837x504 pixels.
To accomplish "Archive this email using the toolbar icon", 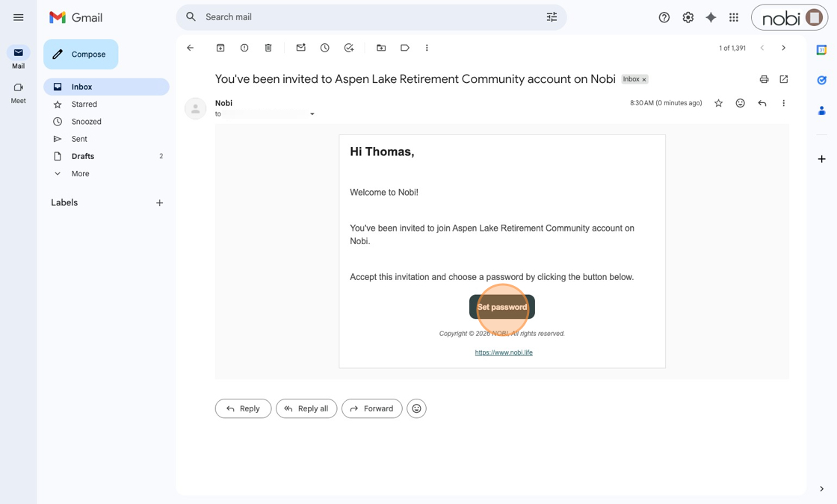I will click(220, 48).
